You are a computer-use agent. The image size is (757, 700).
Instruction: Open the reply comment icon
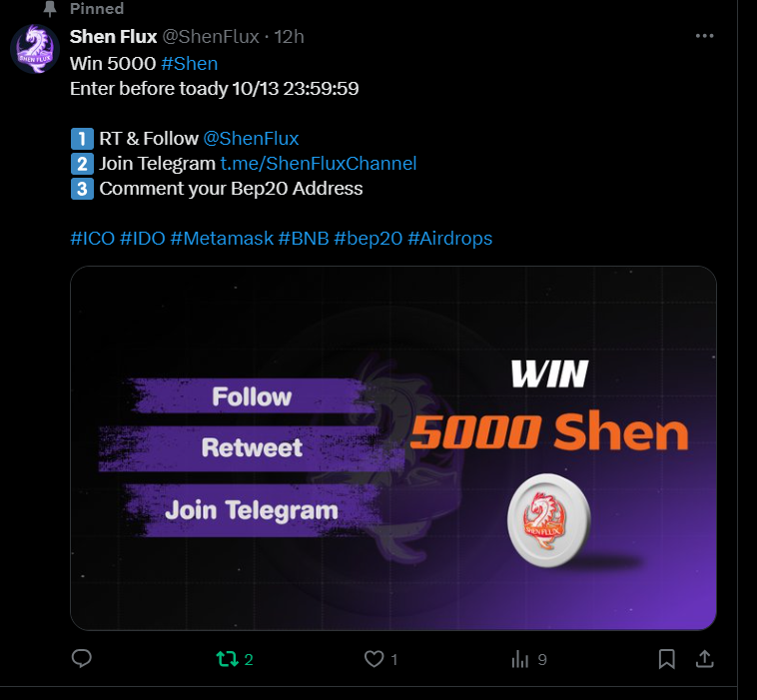pyautogui.click(x=82, y=658)
